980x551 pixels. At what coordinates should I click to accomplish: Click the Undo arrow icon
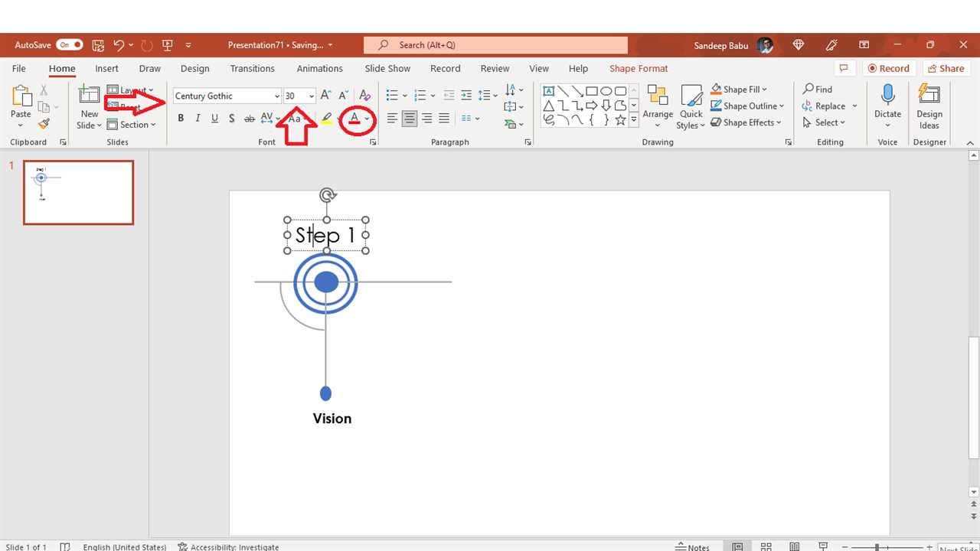point(119,45)
